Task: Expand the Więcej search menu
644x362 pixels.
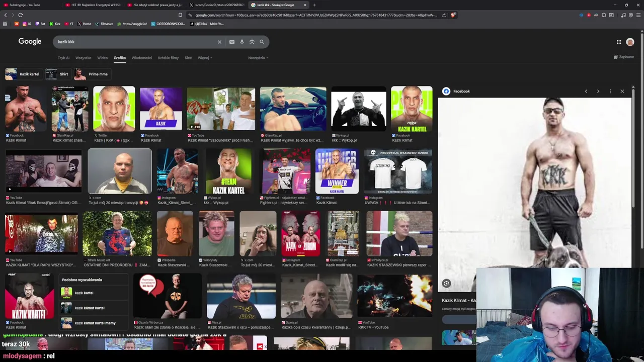Action: click(x=205, y=58)
